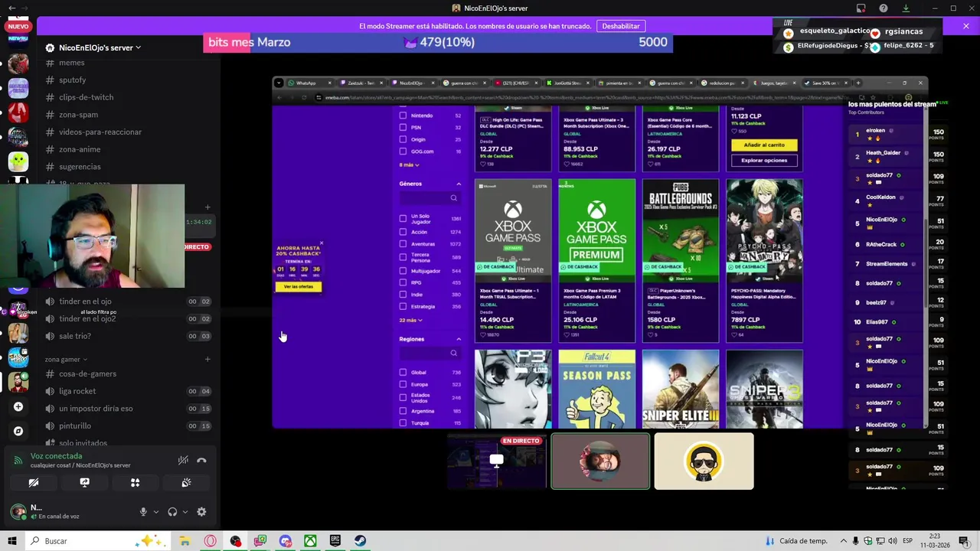This screenshot has height=551, width=980.
Task: Click 'Añadir al carrito' button
Action: click(x=764, y=145)
